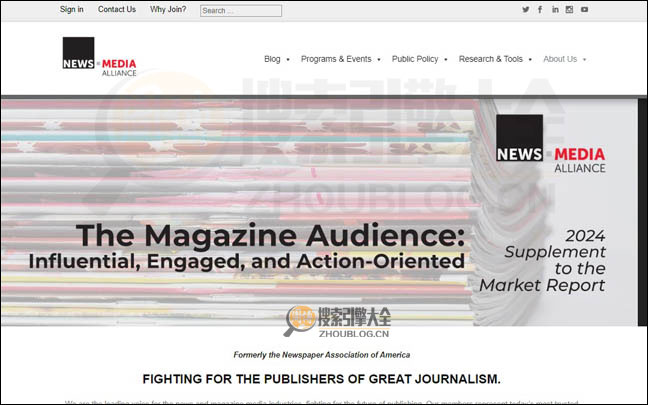The image size is (648, 405).
Task: Open the Twitter social icon
Action: tap(526, 10)
